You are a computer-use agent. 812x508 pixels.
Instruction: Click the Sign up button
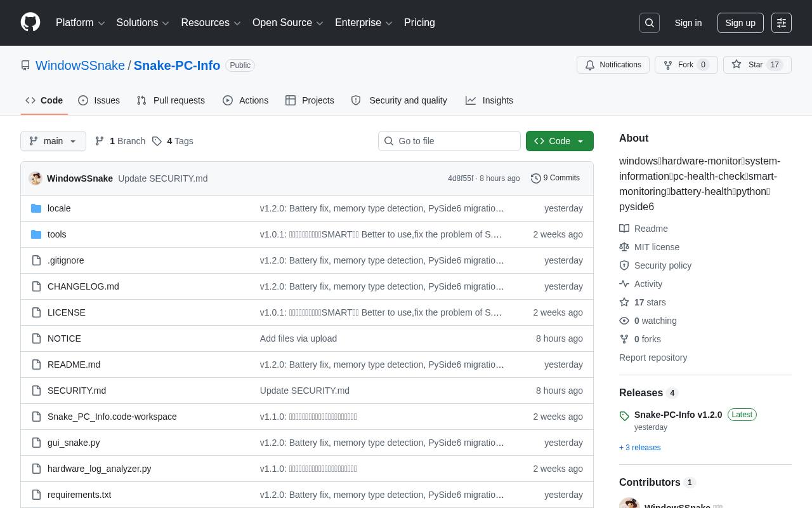coord(740,23)
